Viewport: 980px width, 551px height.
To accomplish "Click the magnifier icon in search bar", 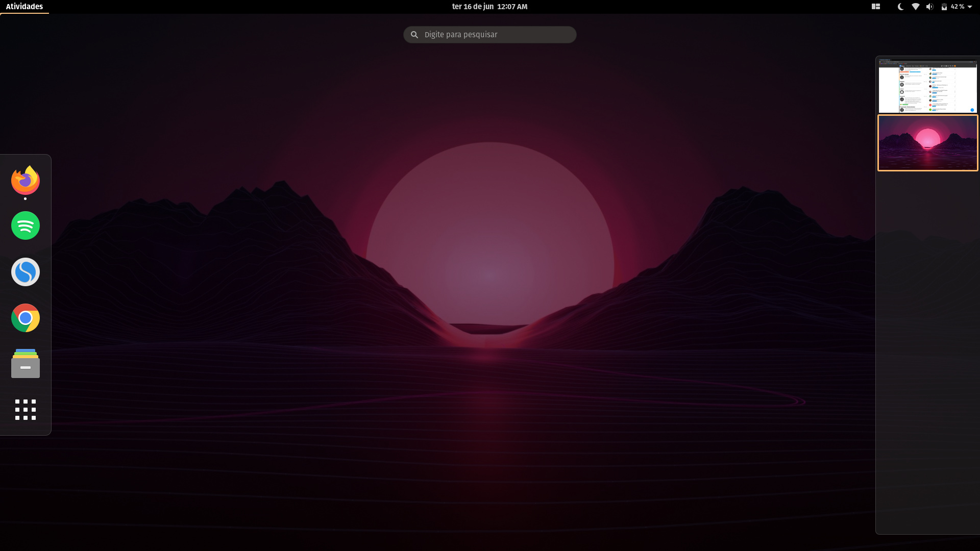I will pyautogui.click(x=414, y=35).
